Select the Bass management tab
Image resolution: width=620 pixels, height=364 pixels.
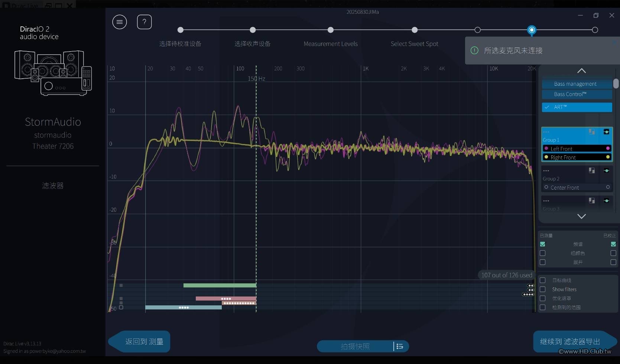(x=577, y=84)
